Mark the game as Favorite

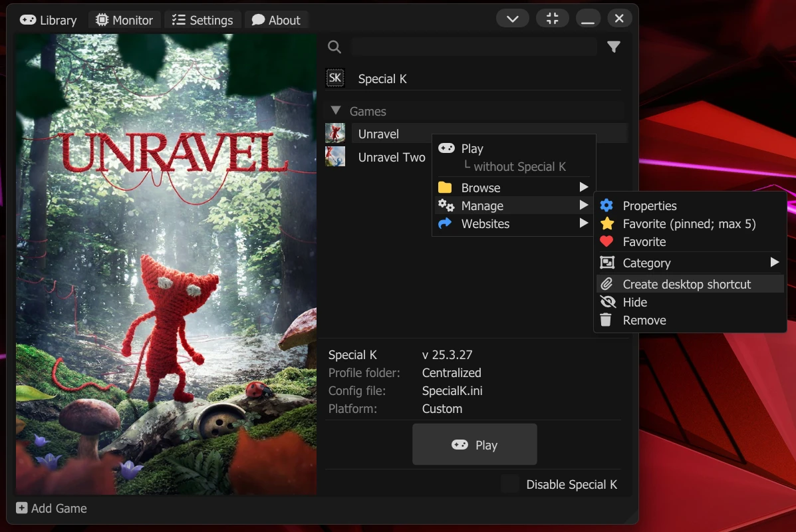click(690, 241)
